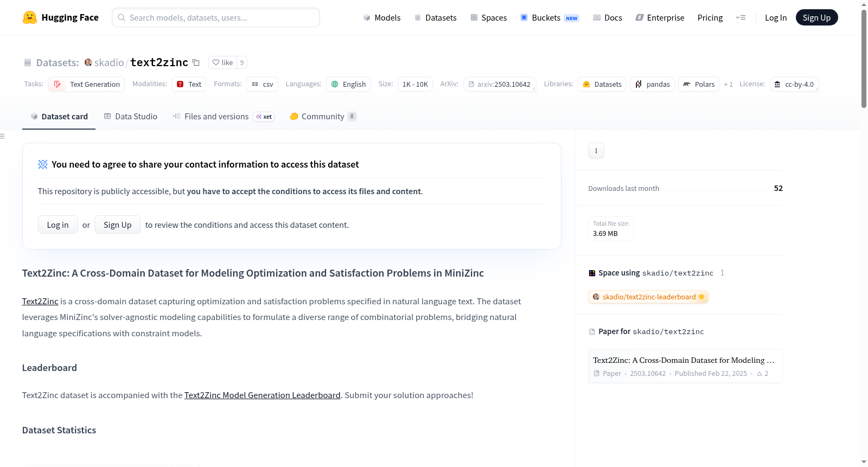Click the English language tag
The image size is (868, 467).
(348, 84)
